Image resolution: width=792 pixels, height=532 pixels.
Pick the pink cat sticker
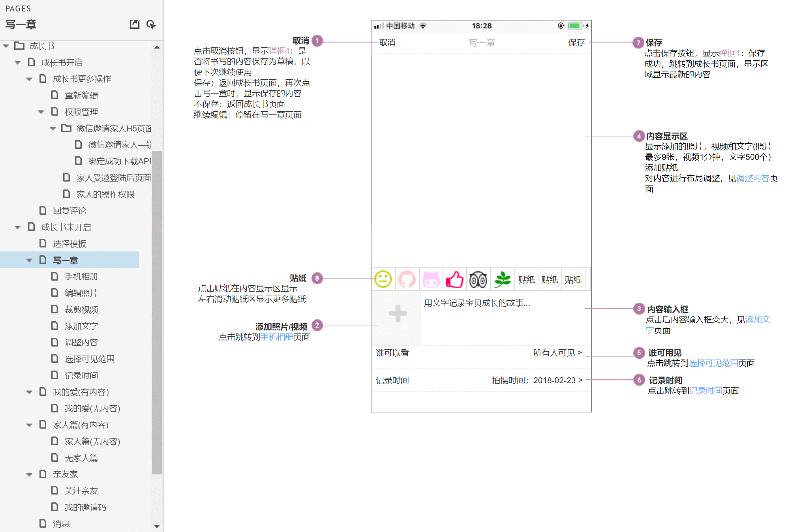[x=431, y=279]
